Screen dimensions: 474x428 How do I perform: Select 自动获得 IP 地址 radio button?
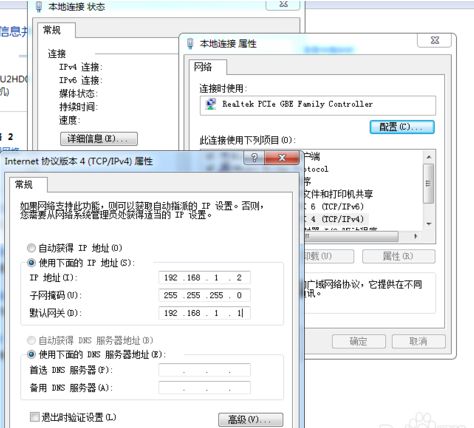31,248
